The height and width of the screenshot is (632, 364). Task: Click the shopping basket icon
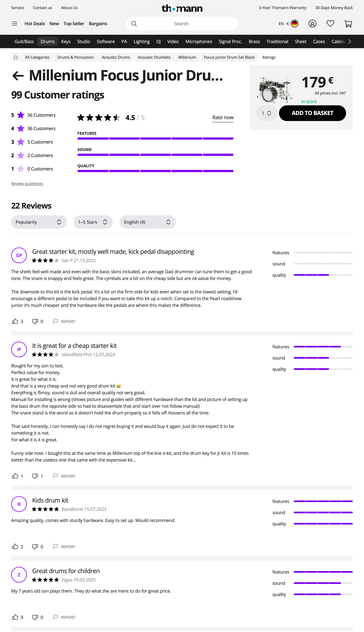click(348, 24)
